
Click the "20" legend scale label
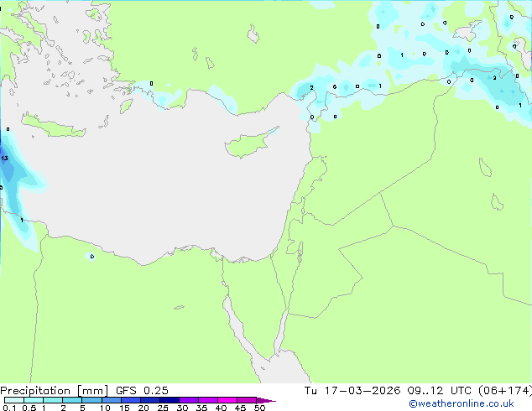(143, 408)
